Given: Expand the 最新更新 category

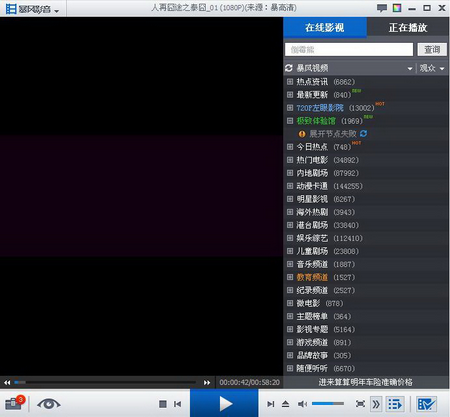Looking at the screenshot, I should click(x=290, y=95).
